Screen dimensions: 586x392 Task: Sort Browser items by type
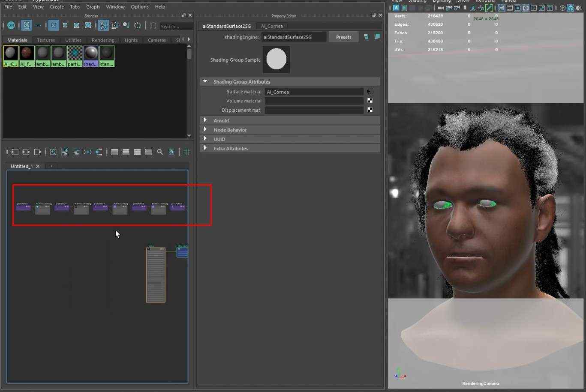point(114,26)
